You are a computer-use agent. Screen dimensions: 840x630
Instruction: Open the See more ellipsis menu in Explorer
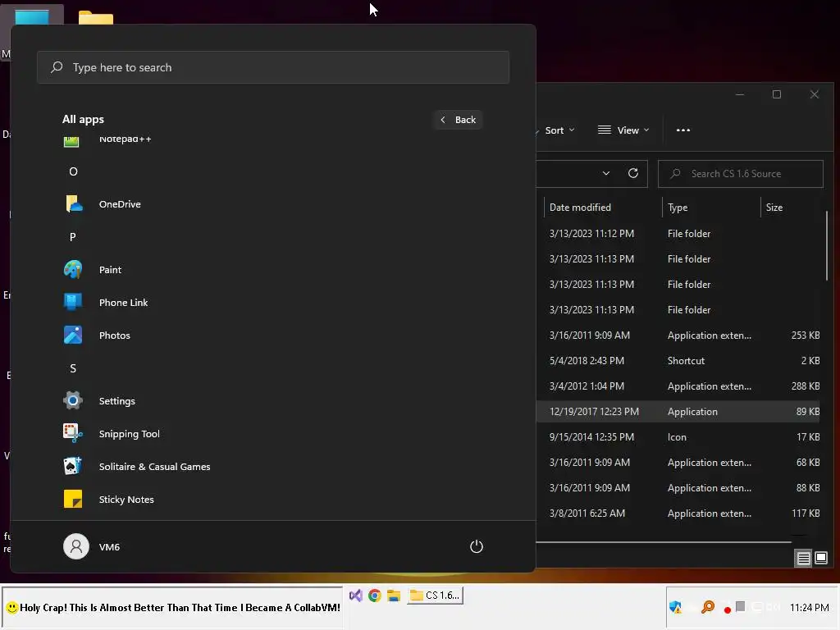click(x=683, y=130)
